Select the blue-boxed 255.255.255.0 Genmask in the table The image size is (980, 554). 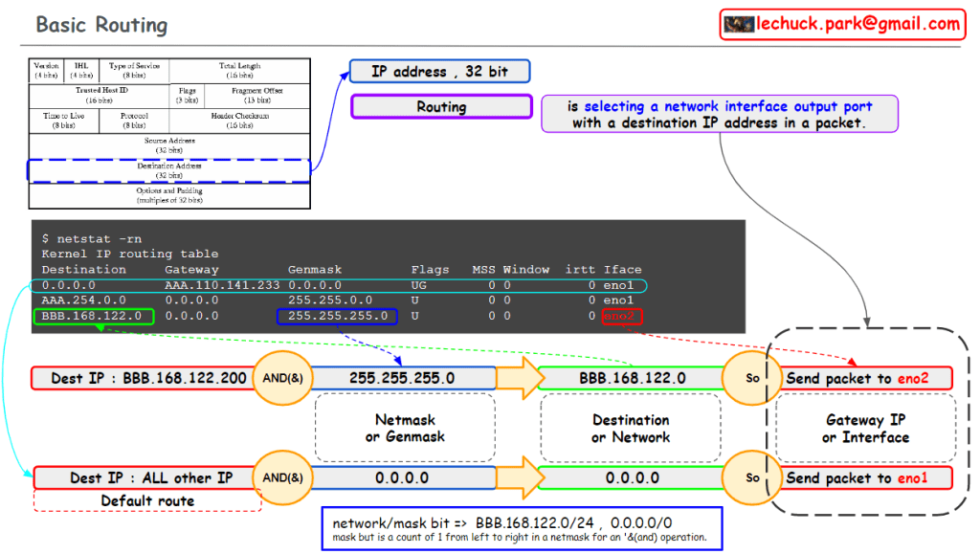click(x=335, y=316)
